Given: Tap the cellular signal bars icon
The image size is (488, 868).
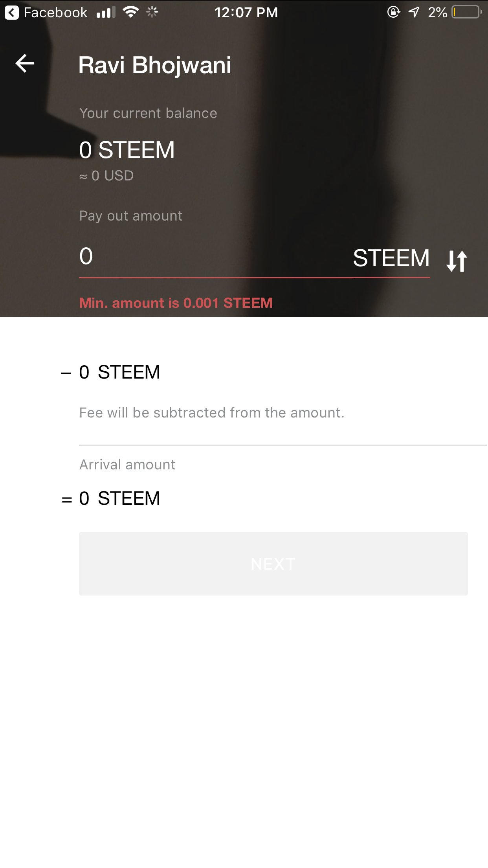Looking at the screenshot, I should (x=106, y=13).
